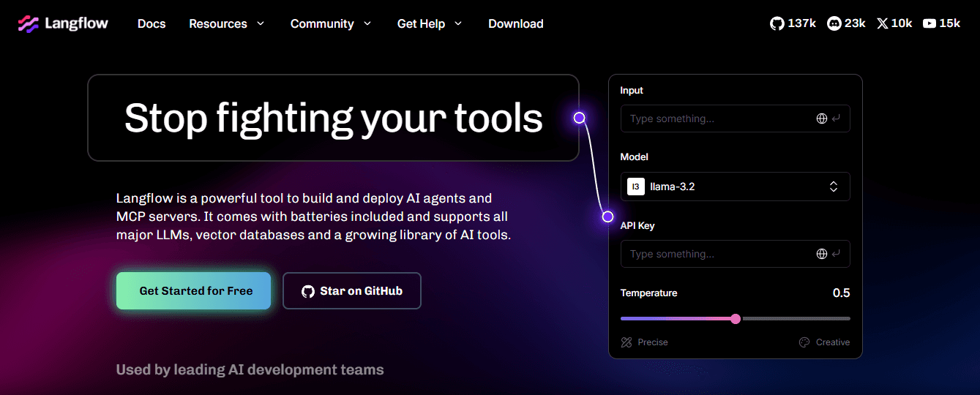This screenshot has height=395, width=980.
Task: Click the Get Started for Free button
Action: tap(194, 291)
